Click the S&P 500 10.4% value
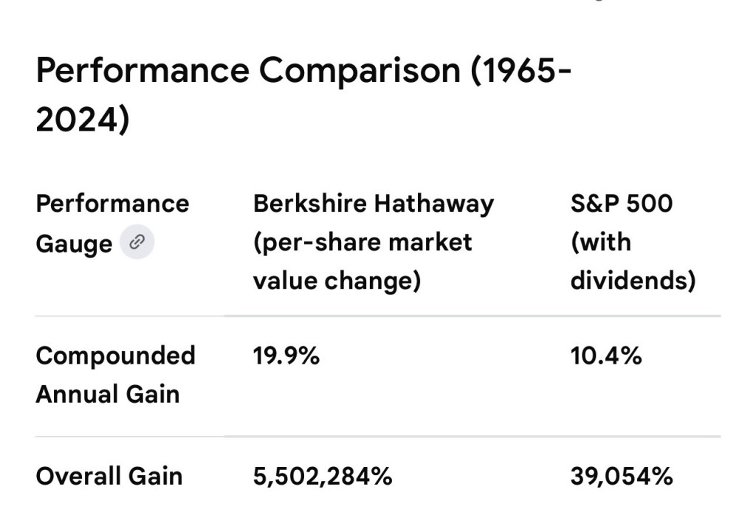 tap(605, 356)
